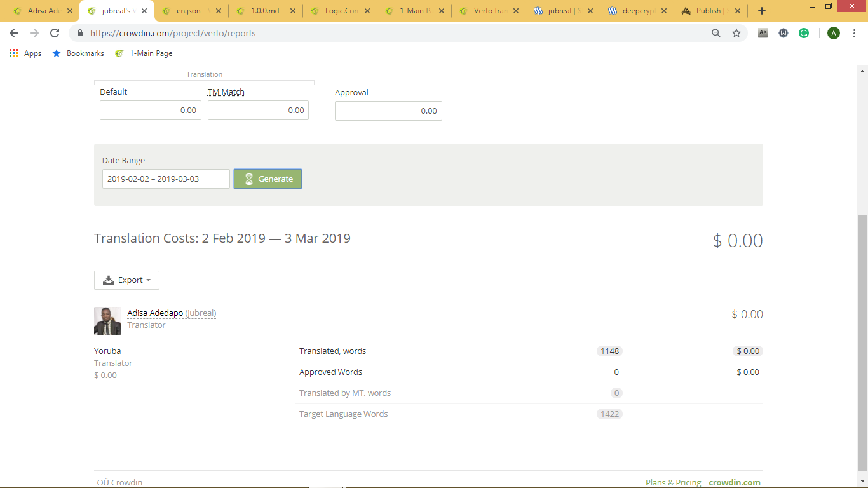The width and height of the screenshot is (868, 488).
Task: Open the Apps grid shortcut
Action: pos(25,53)
